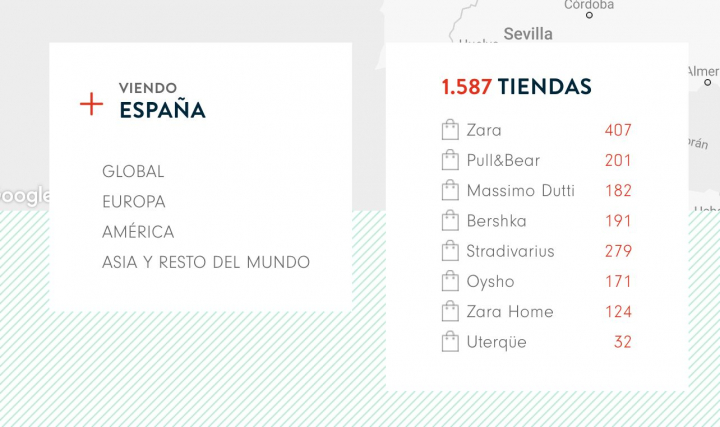This screenshot has height=427, width=720.
Task: Open the Stradivarius store name link
Action: click(510, 251)
